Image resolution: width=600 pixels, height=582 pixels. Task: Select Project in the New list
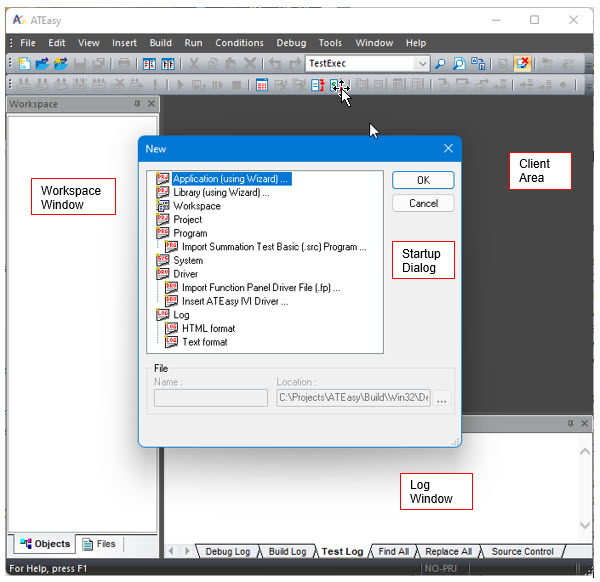tap(187, 220)
